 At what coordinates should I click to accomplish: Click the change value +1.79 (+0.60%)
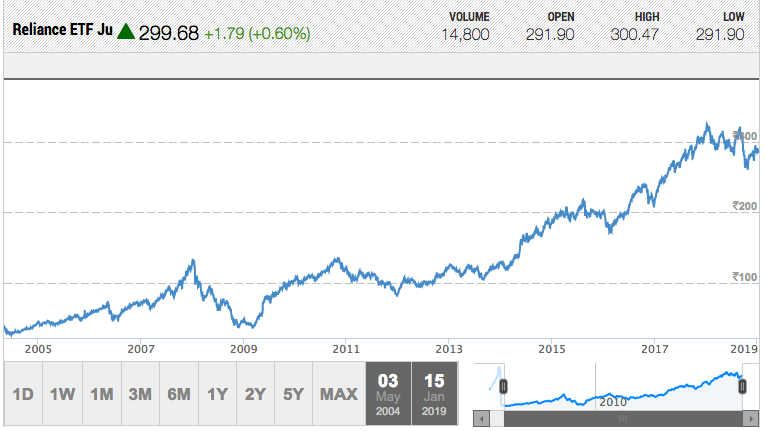pos(257,34)
